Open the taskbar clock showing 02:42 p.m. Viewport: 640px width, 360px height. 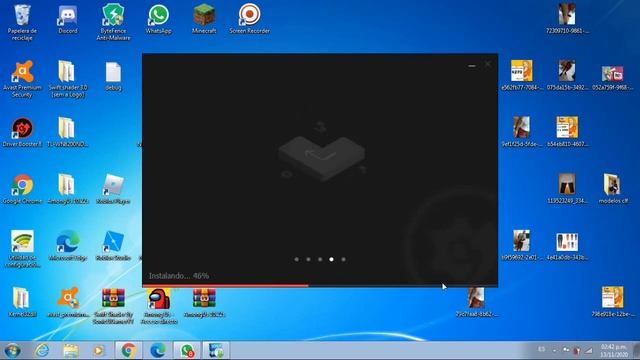click(x=614, y=351)
